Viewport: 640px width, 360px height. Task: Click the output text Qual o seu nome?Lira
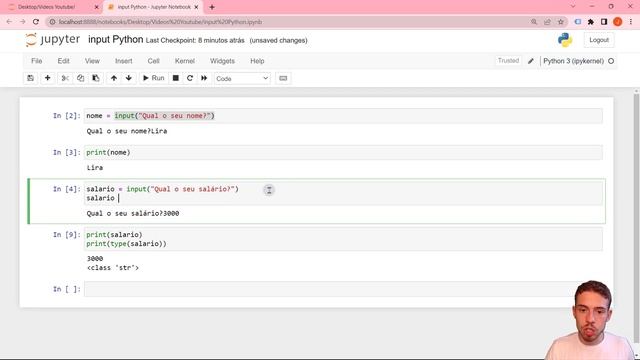click(x=127, y=131)
